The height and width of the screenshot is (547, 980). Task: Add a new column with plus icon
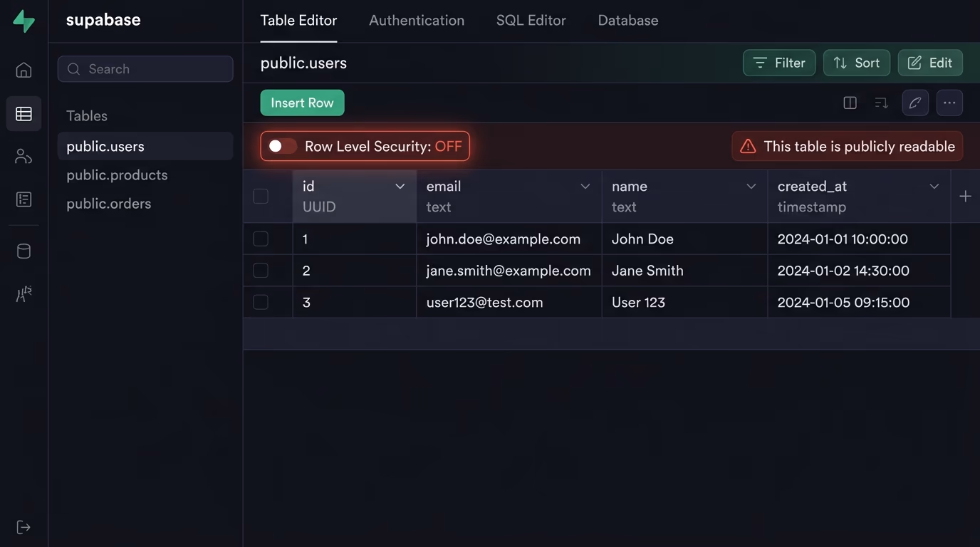tap(965, 196)
